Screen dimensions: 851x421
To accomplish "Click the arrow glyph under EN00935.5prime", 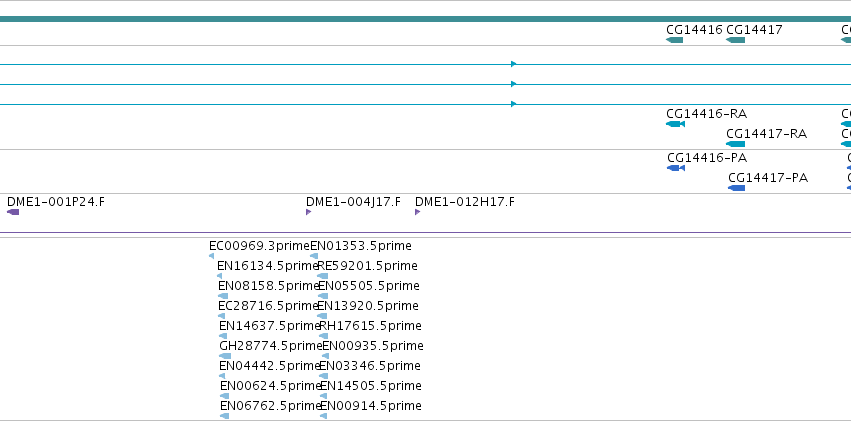I will [326, 356].
